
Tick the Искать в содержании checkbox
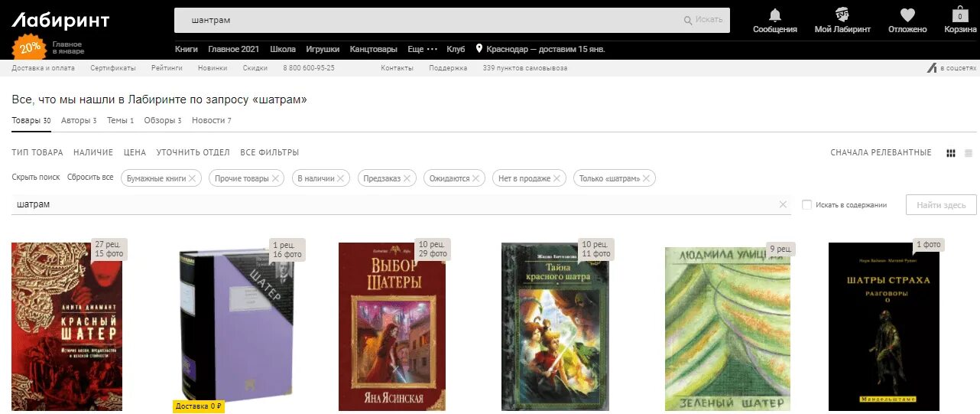point(806,204)
